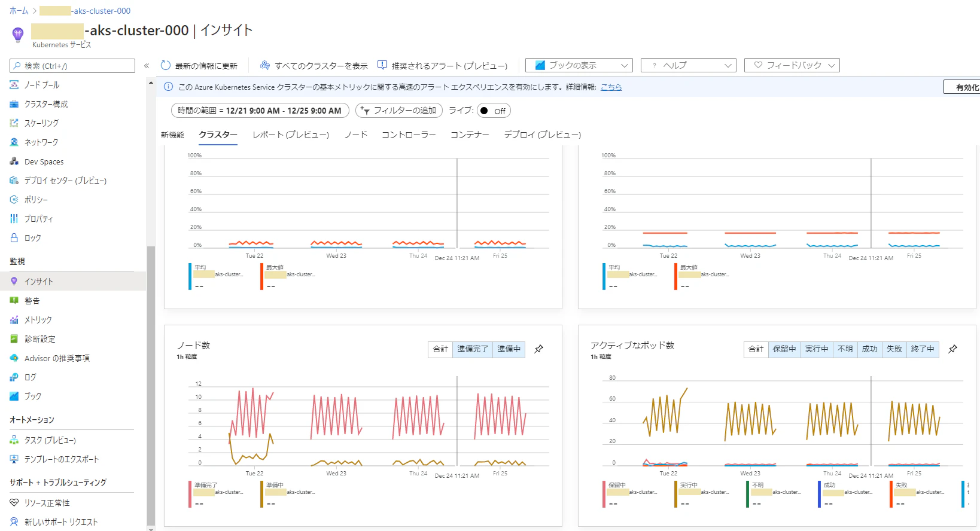Click the sidebar search box
Viewport: 980px width, 531px height.
click(x=72, y=66)
